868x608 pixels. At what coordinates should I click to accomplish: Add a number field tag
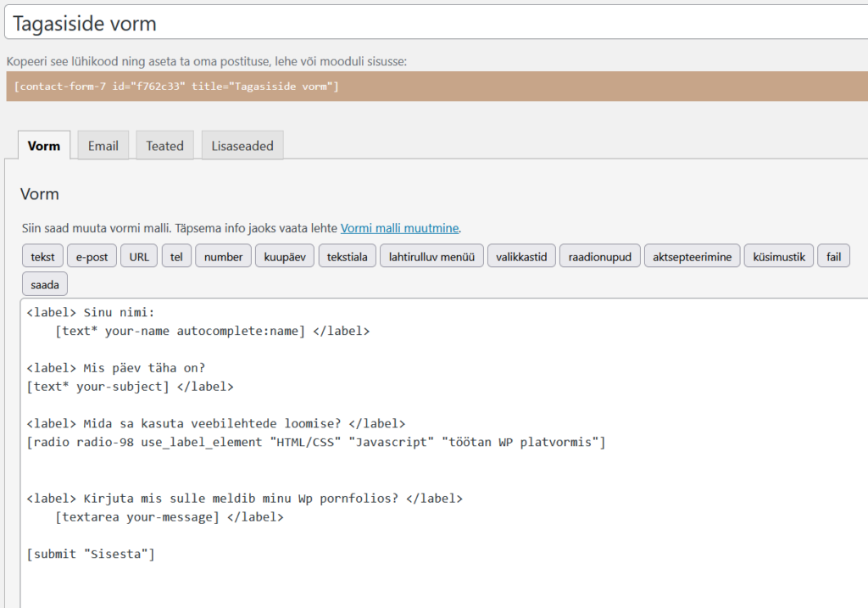pyautogui.click(x=224, y=257)
